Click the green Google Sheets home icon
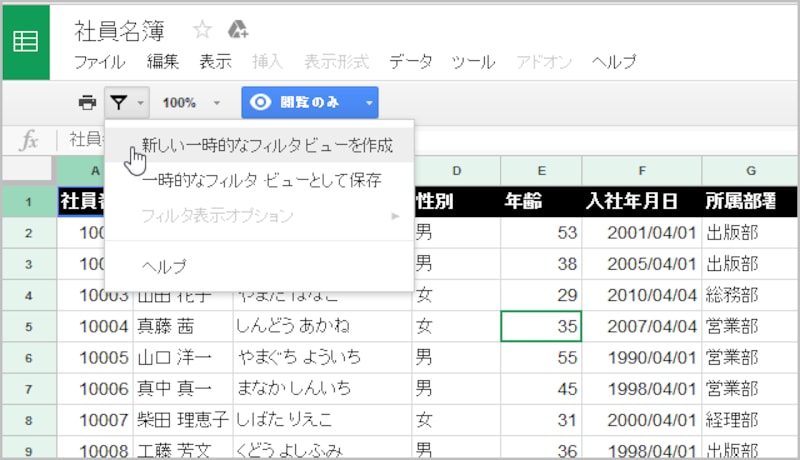Image resolution: width=800 pixels, height=460 pixels. (x=26, y=42)
